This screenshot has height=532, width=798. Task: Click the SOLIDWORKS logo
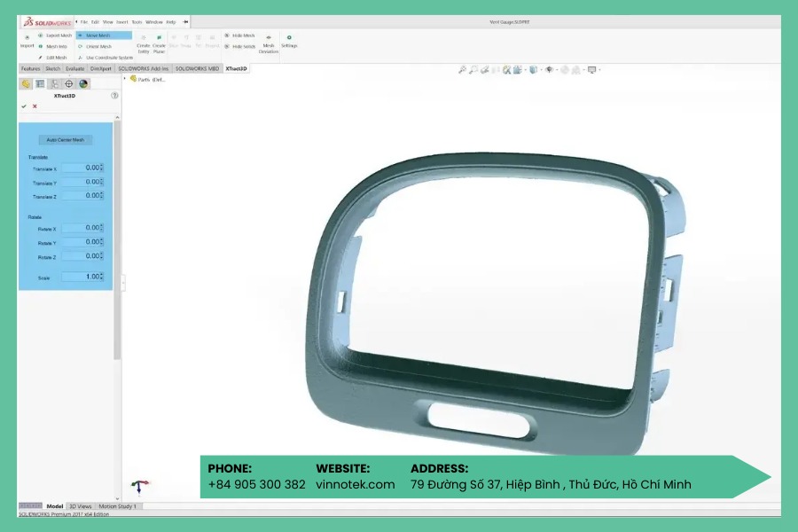pyautogui.click(x=47, y=22)
